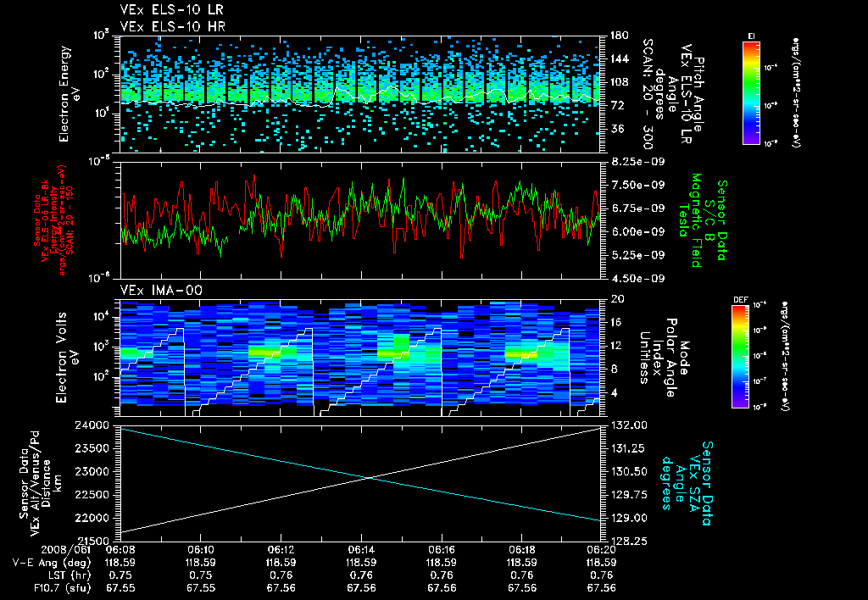Click the "SCAN: 20 - 300" label
The image size is (868, 600).
click(x=647, y=94)
